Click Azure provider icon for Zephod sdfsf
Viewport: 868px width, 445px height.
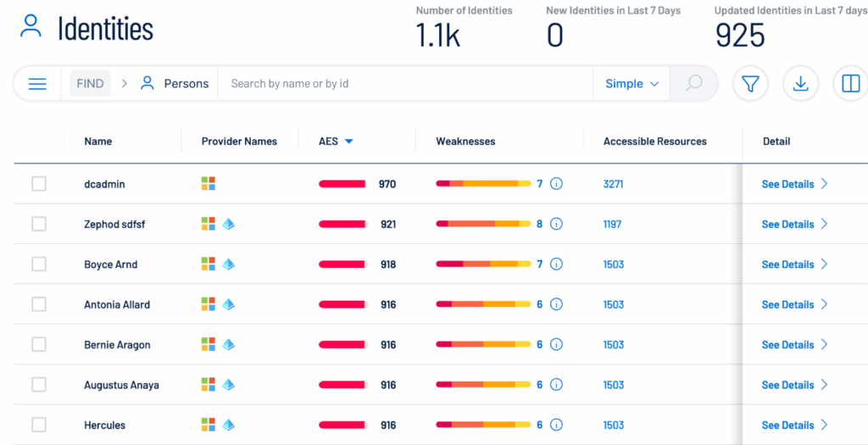[228, 225]
